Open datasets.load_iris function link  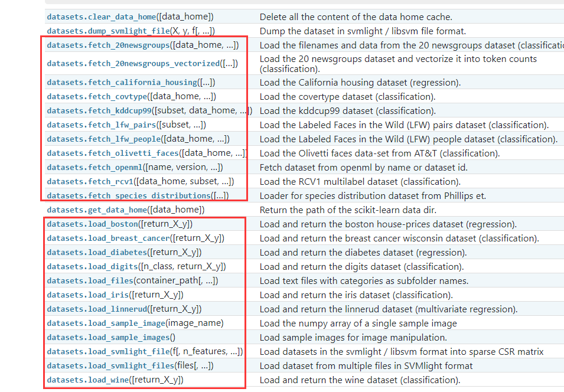tap(88, 295)
